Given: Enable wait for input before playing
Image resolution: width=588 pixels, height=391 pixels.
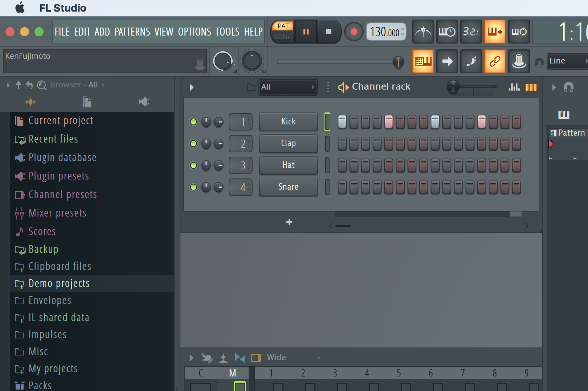Looking at the screenshot, I should pyautogui.click(x=447, y=32).
